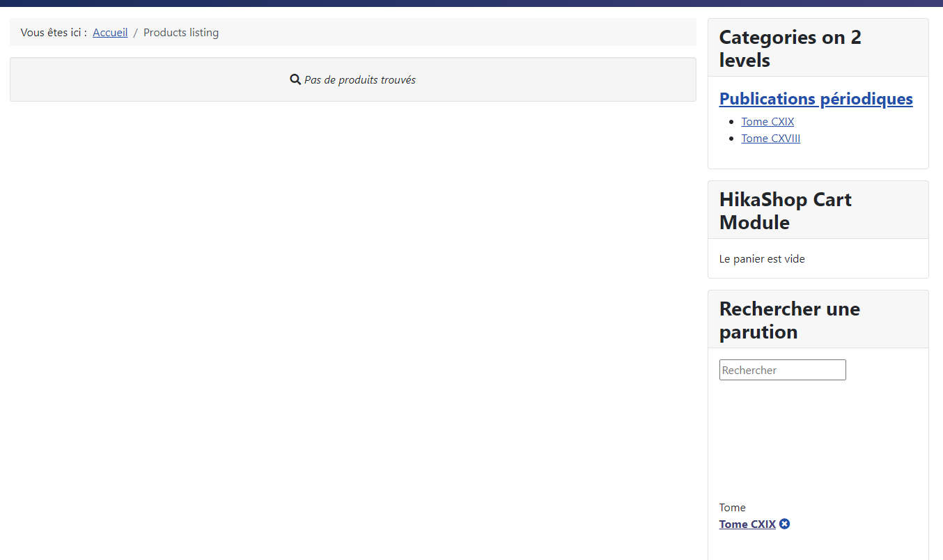Remove the Tome CXIX filter with the X icon
Image resolution: width=943 pixels, height=560 pixels.
785,524
